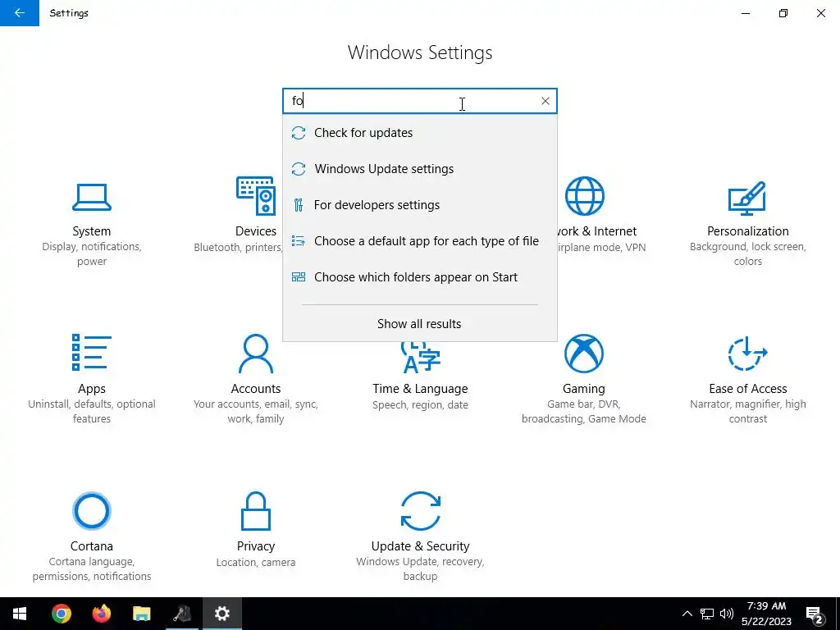The width and height of the screenshot is (840, 630).
Task: Click the 'Time & Language' label
Action: click(x=421, y=388)
